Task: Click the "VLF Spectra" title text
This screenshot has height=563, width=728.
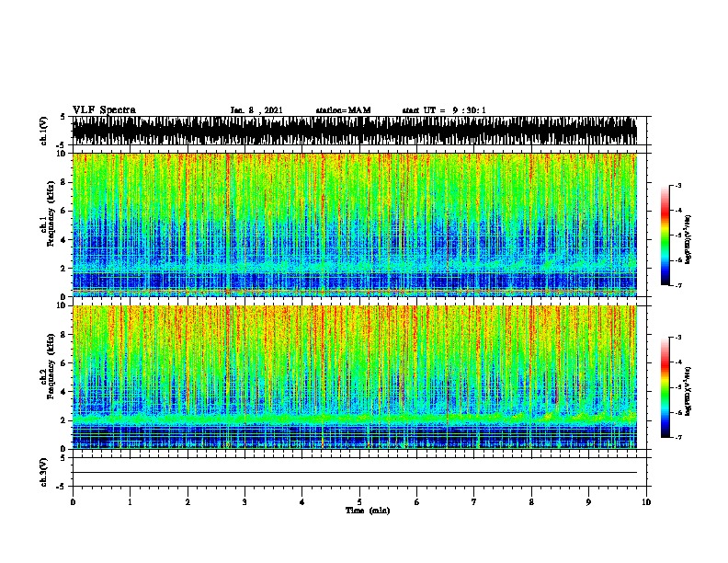Action: click(104, 110)
